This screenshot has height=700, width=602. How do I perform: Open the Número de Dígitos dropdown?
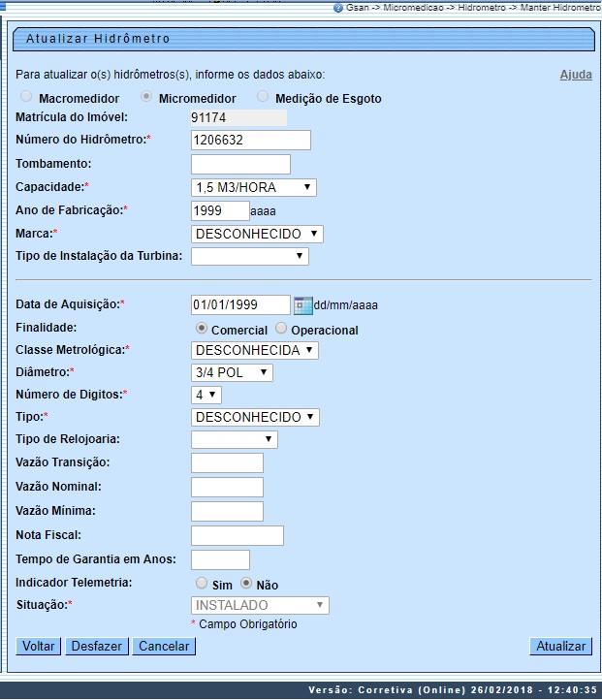[x=206, y=395]
